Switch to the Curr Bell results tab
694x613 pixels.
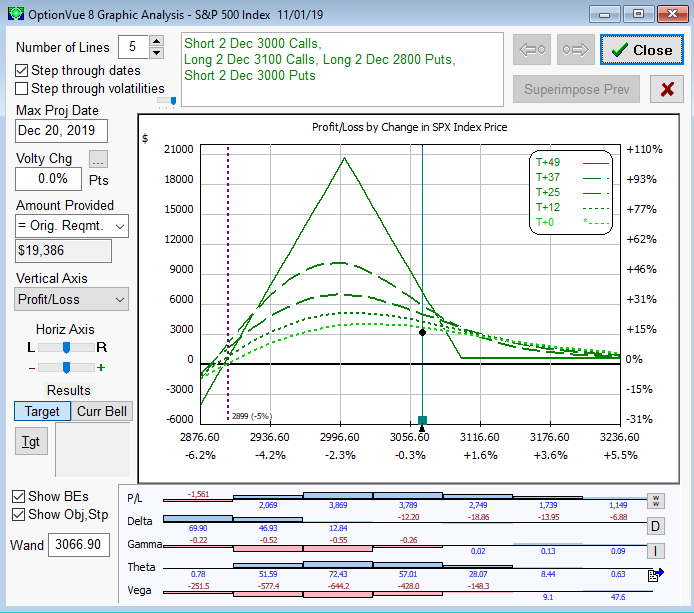click(x=103, y=411)
